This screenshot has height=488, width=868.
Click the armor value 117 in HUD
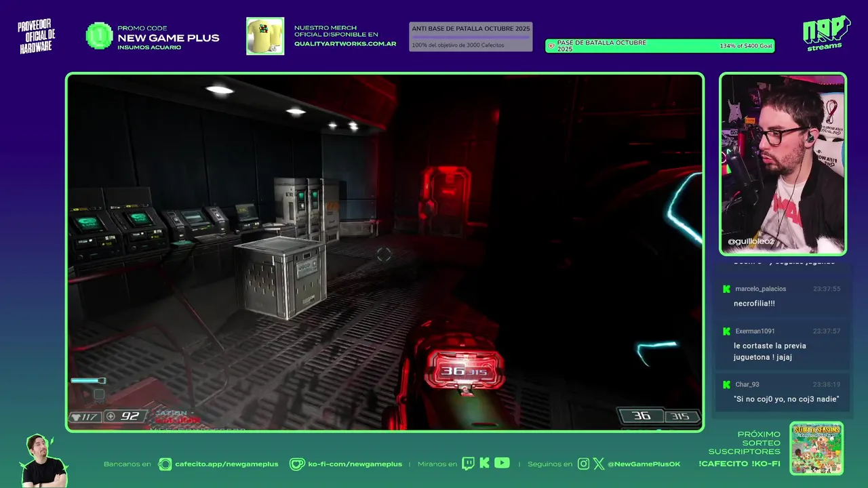[90, 416]
